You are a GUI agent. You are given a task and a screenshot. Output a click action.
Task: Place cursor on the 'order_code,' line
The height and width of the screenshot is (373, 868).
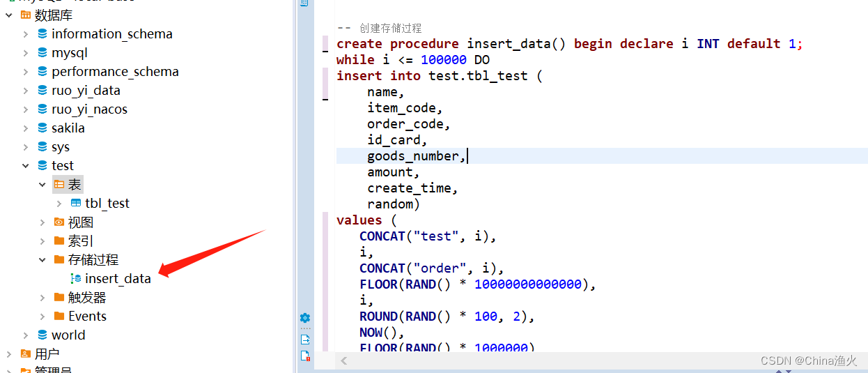[x=409, y=123]
